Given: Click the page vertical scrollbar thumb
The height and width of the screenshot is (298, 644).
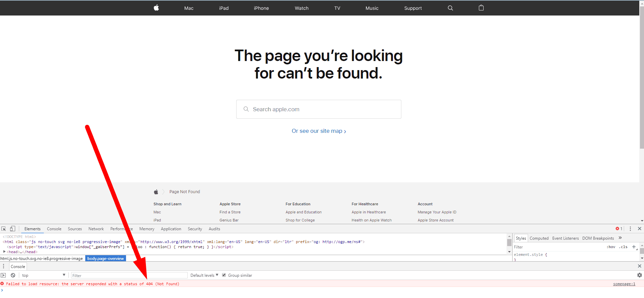Looking at the screenshot, I should coord(642,78).
